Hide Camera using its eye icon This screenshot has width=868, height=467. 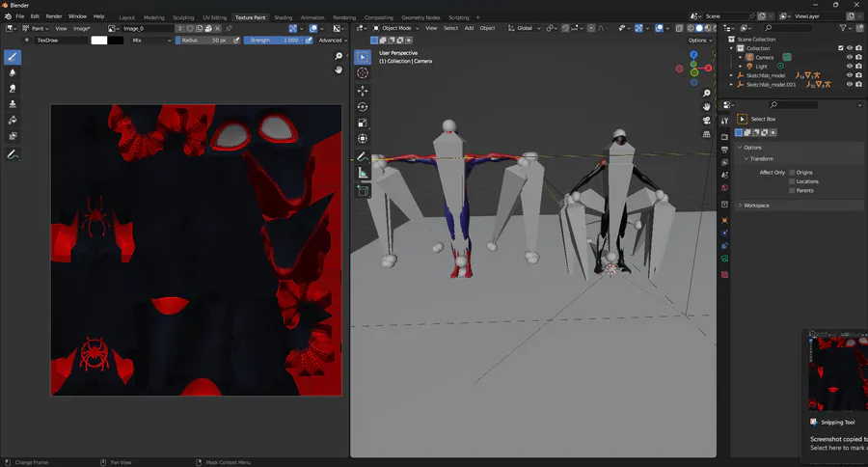point(849,57)
